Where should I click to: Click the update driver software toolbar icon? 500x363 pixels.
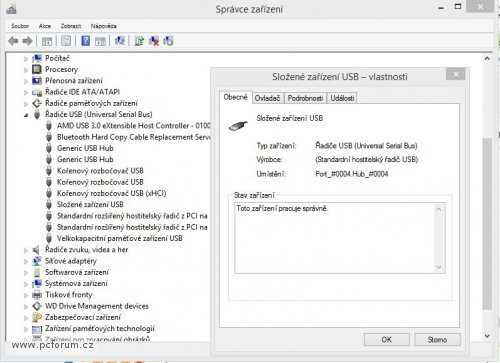(139, 41)
